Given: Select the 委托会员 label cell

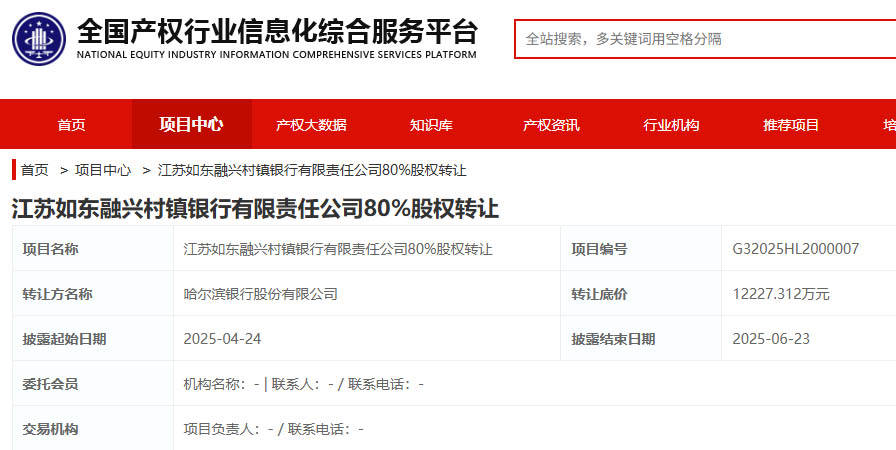Looking at the screenshot, I should click(x=93, y=384).
